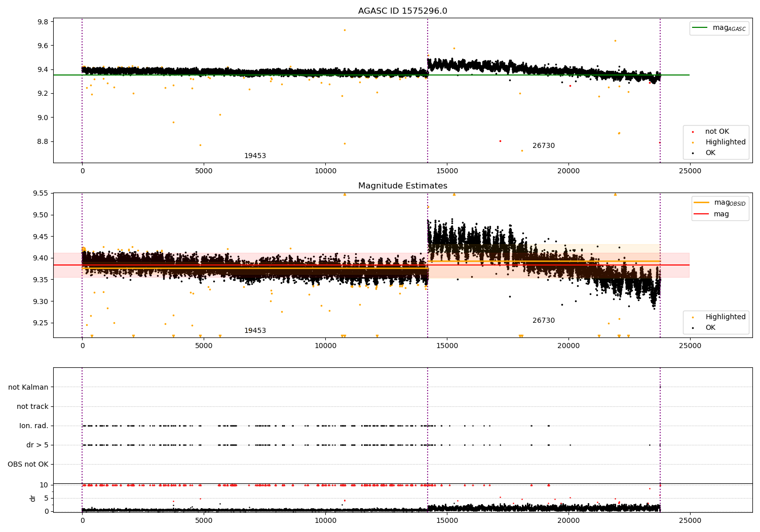Click the '9.55' y-tick in middle plot
760x532 pixels.
pyautogui.click(x=41, y=194)
